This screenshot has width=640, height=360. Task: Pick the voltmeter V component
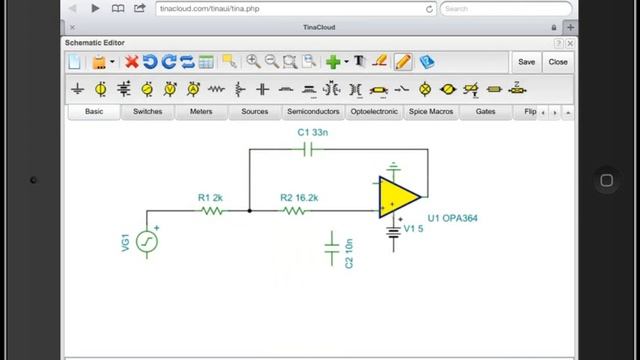[x=170, y=89]
